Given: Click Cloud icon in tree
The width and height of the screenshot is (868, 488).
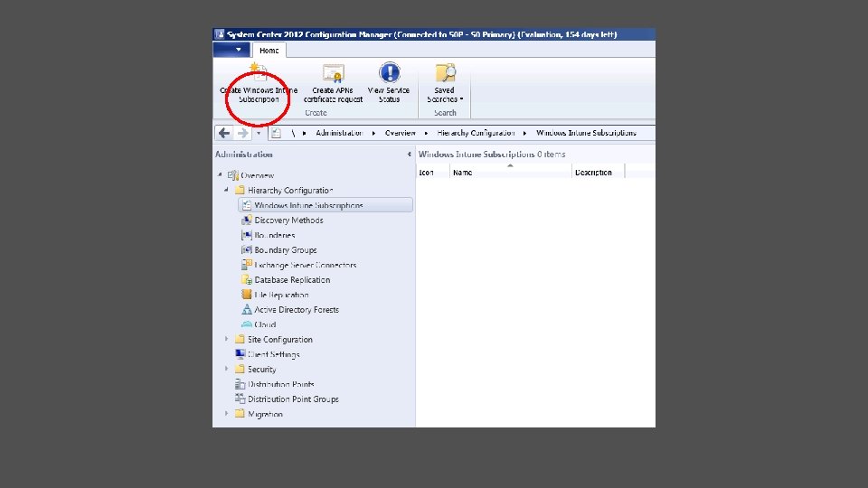Looking at the screenshot, I should [x=246, y=324].
